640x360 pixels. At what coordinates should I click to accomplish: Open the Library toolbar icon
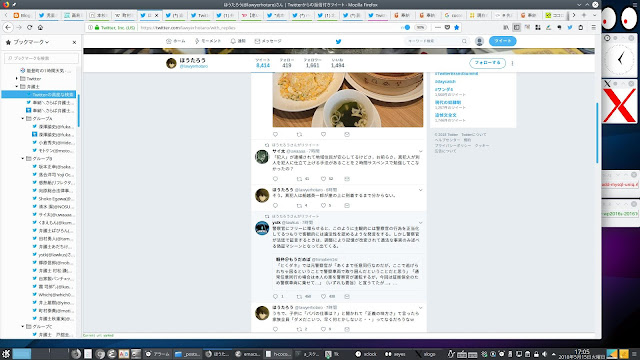[506, 27]
